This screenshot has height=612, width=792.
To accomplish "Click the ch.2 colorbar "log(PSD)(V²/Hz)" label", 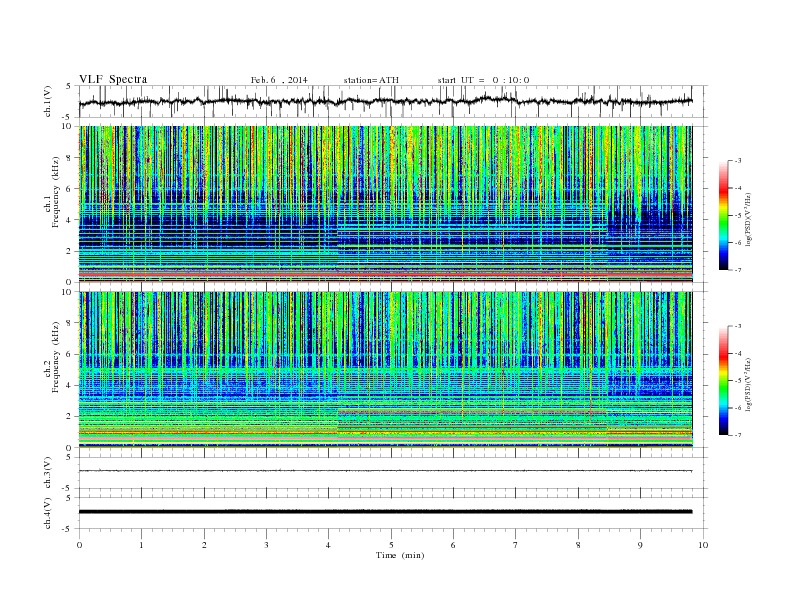I will click(749, 385).
